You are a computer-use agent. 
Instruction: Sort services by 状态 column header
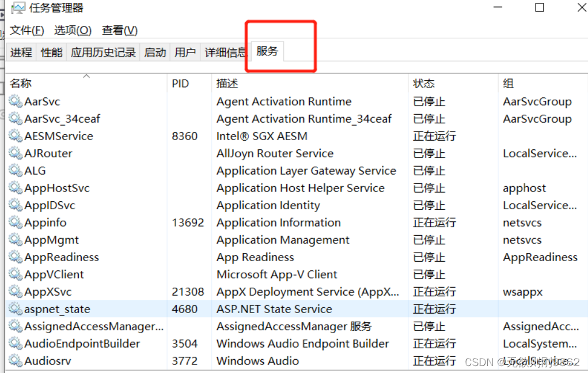(453, 84)
